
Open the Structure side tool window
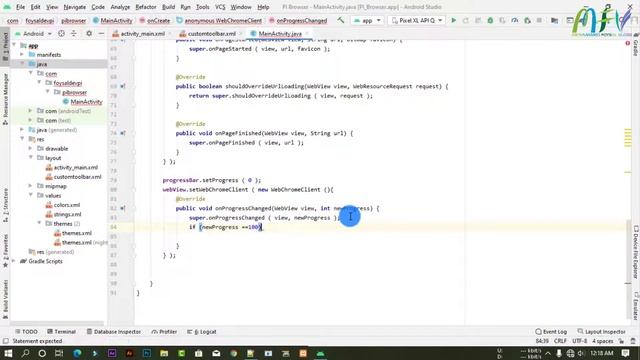tap(5, 204)
